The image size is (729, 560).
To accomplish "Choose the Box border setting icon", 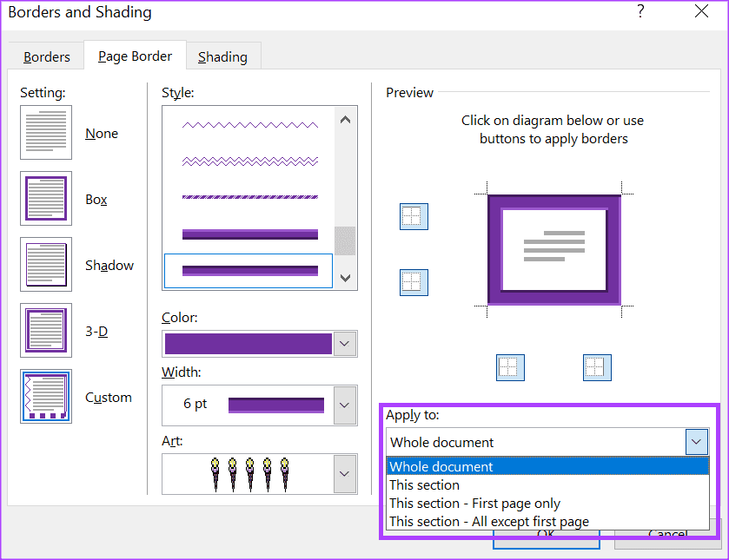I will point(46,199).
